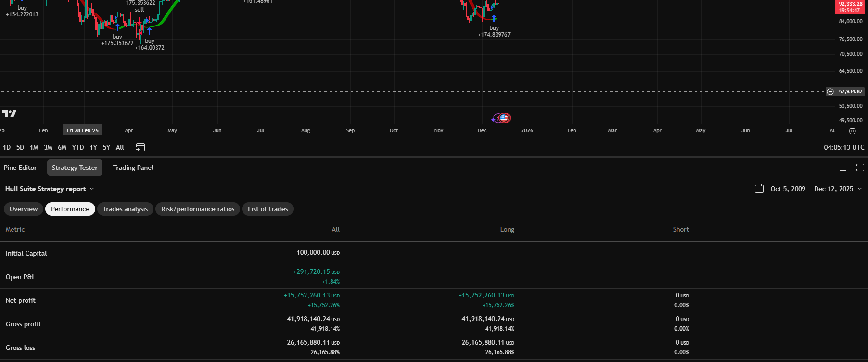Maximize the Strategy Tester panel
Viewport: 868px width, 362px height.
pyautogui.click(x=860, y=168)
